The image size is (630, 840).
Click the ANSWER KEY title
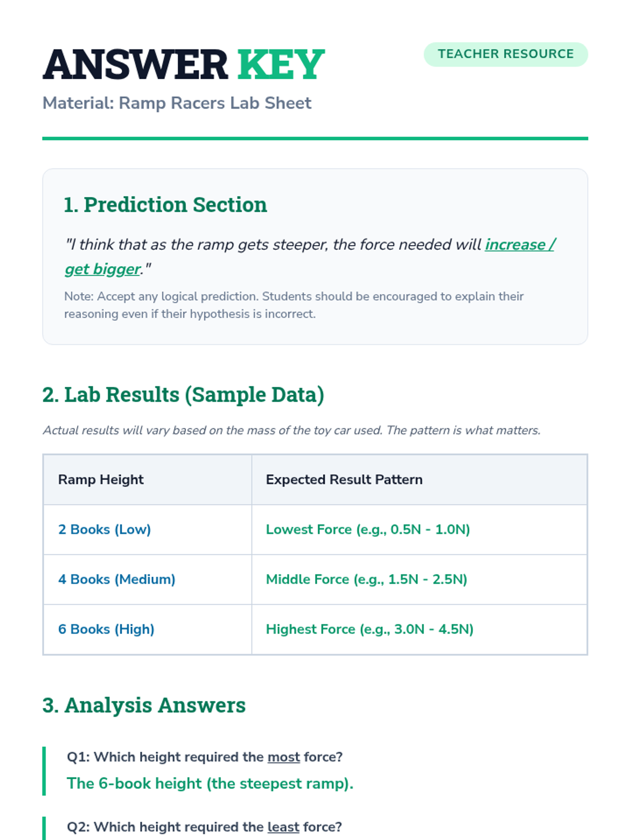(184, 65)
